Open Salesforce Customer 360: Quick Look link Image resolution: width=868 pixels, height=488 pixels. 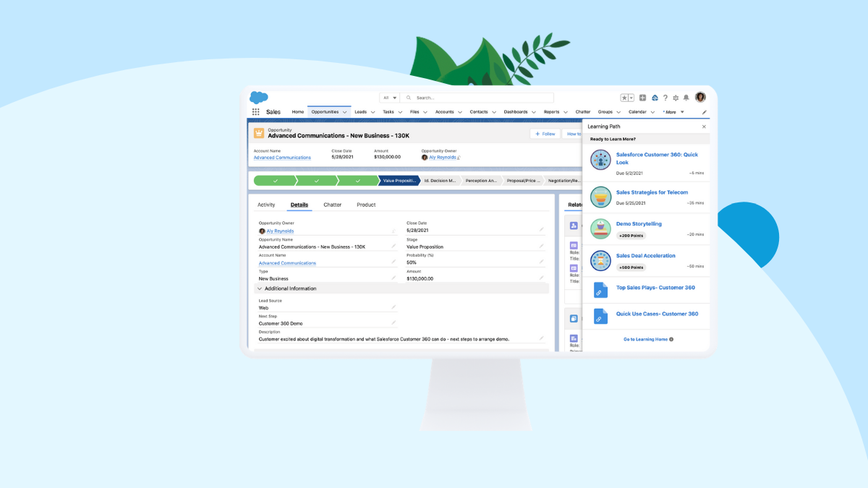[657, 158]
